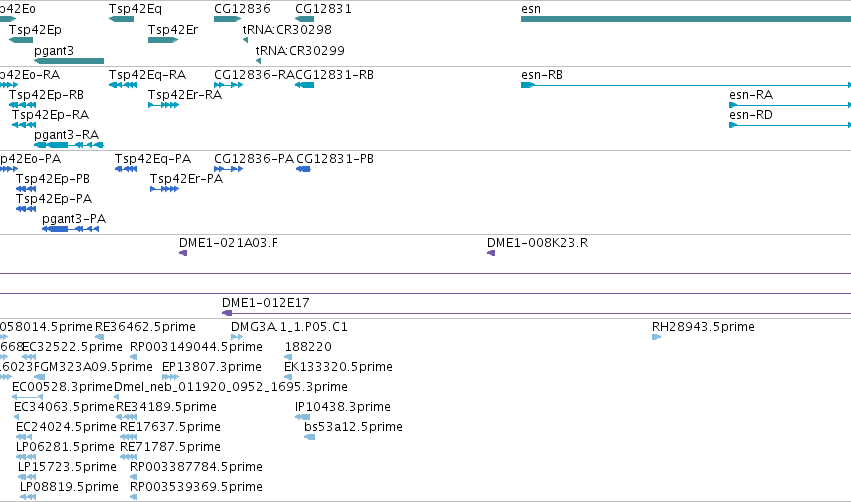Open the CG12831 gene feature
This screenshot has height=502, width=851.
[x=304, y=19]
